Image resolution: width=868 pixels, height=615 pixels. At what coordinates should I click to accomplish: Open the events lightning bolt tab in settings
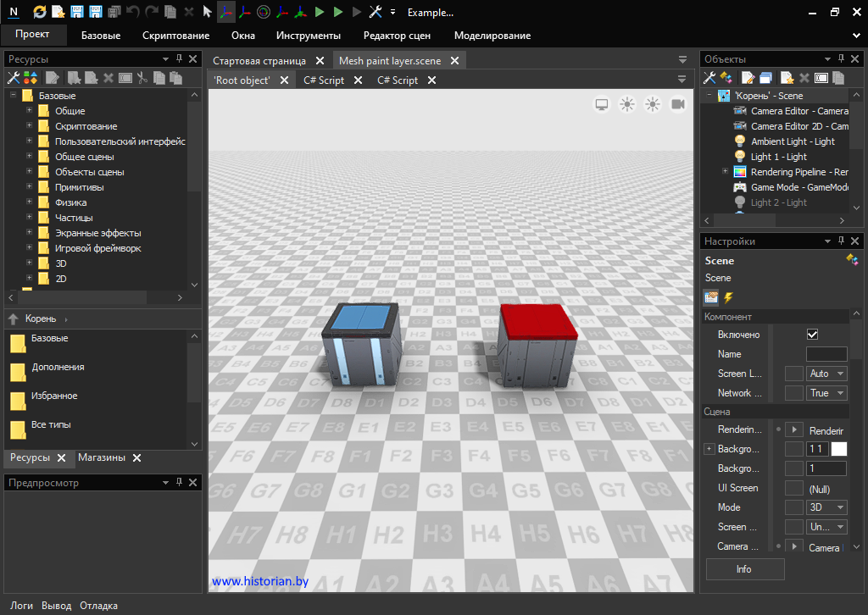728,297
